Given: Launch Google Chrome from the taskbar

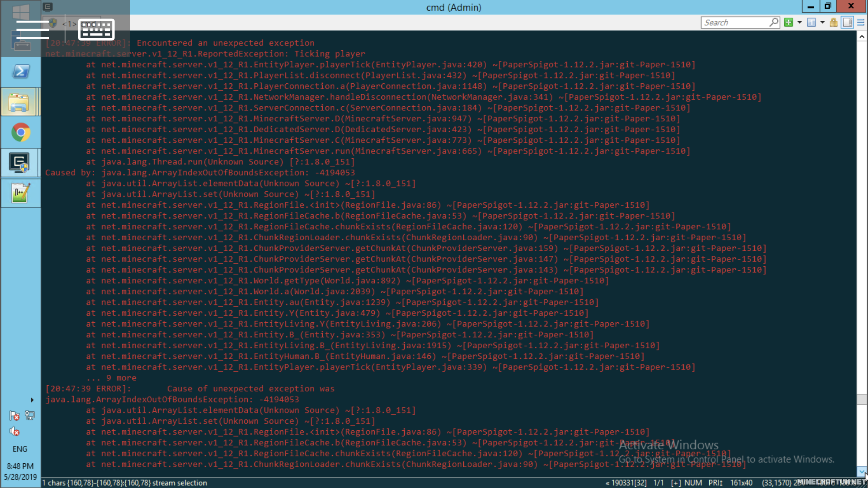Looking at the screenshot, I should (20, 132).
